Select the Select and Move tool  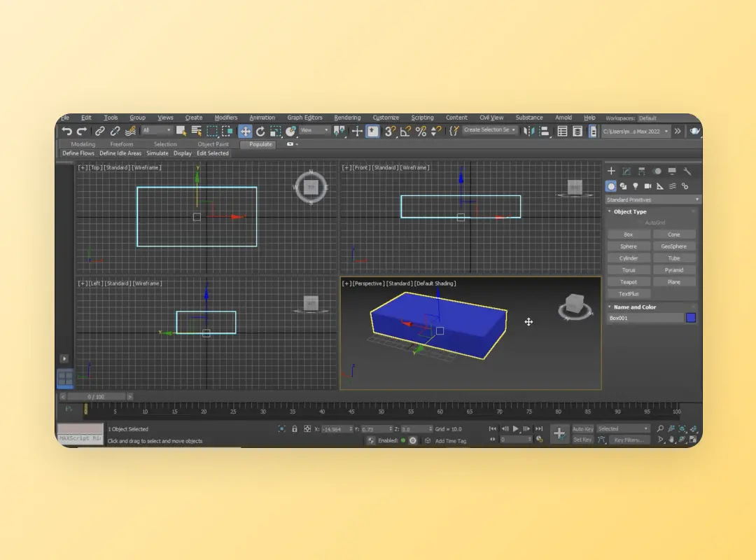click(x=245, y=131)
